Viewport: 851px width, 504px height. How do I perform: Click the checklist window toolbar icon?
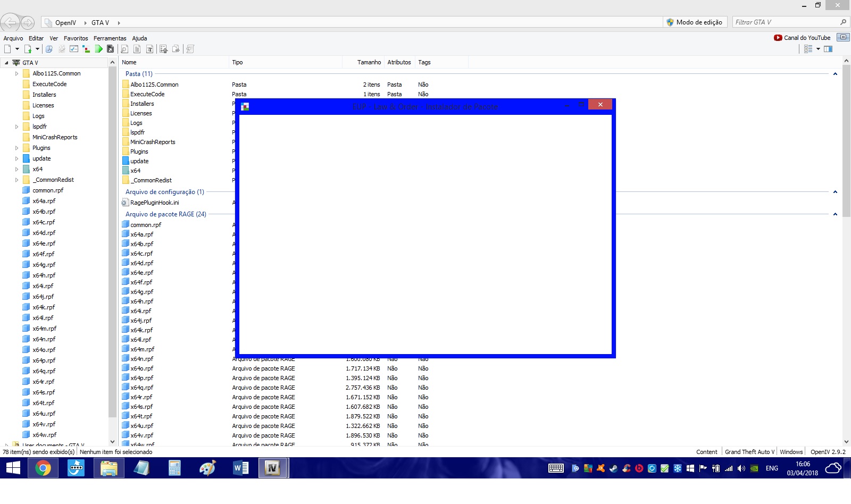(x=74, y=49)
